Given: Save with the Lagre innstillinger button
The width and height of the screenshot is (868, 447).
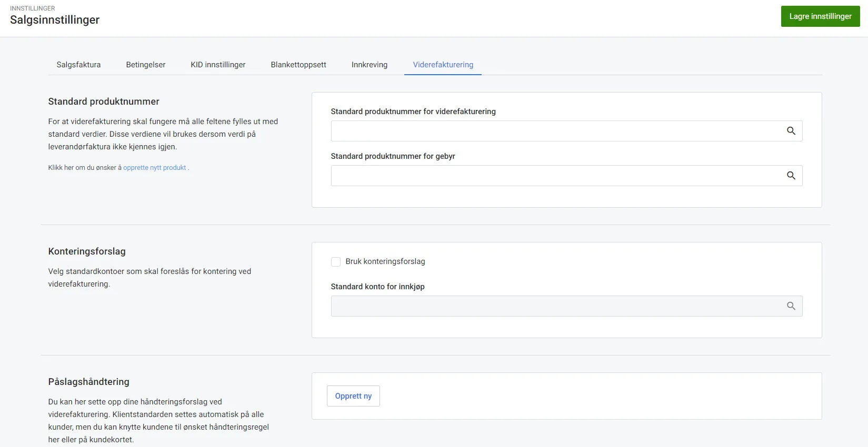Looking at the screenshot, I should click(x=820, y=16).
